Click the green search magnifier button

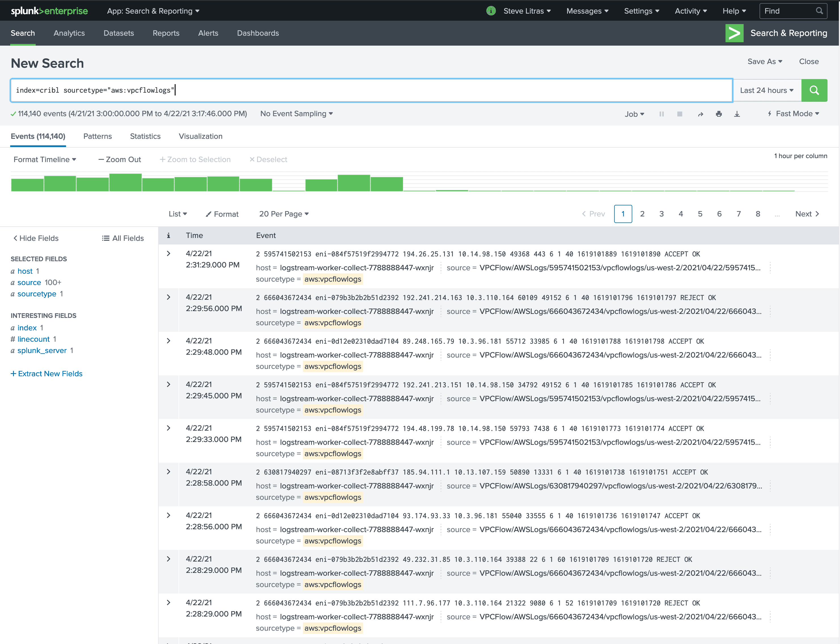tap(814, 90)
